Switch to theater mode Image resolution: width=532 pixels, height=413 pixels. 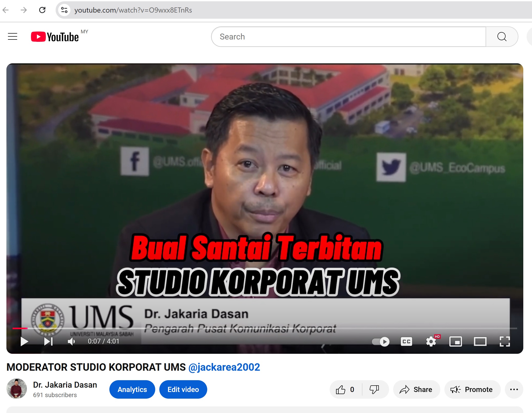(x=480, y=341)
